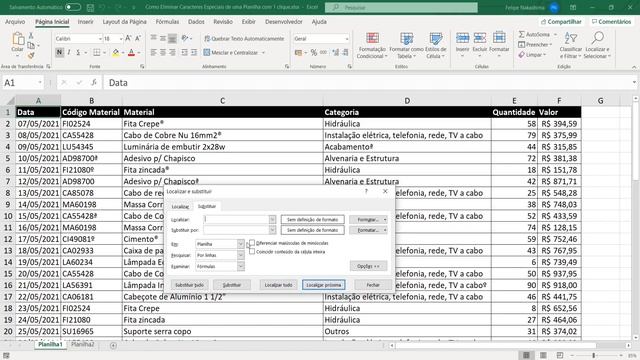Check Diferenciar maiúsculas de minúsculas
The width and height of the screenshot is (640, 360).
click(252, 243)
